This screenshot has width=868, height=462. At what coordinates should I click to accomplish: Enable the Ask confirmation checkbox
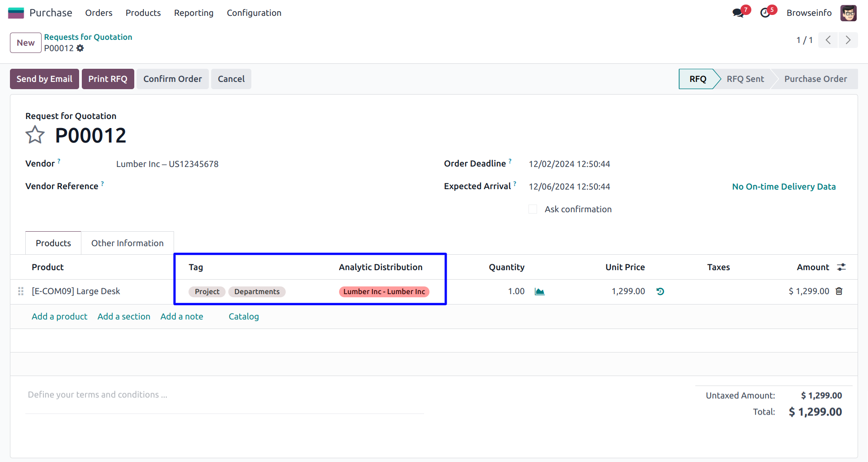533,209
